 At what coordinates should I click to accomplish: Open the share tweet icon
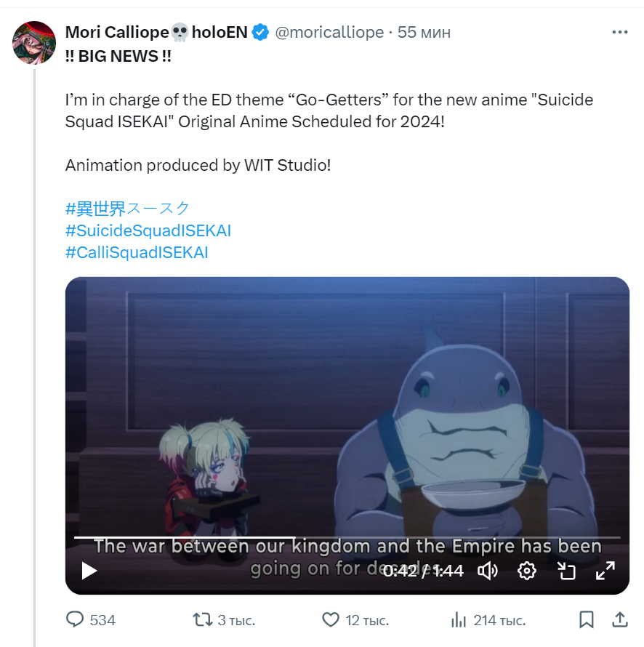(620, 620)
